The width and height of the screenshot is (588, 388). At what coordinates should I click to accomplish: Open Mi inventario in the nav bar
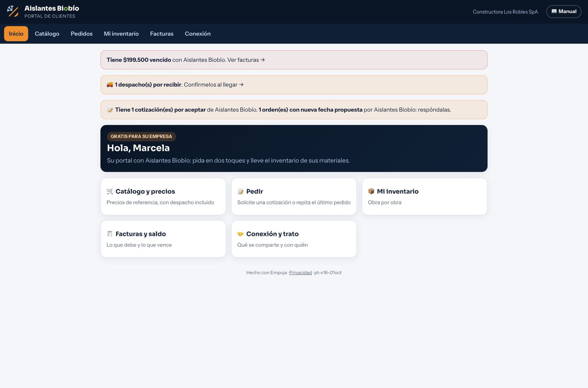pyautogui.click(x=121, y=34)
